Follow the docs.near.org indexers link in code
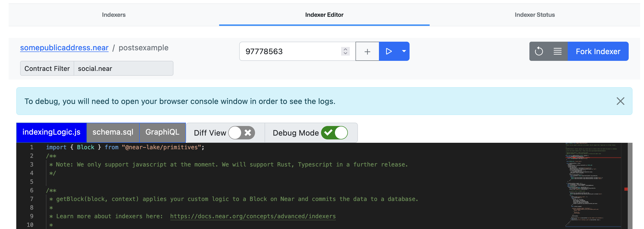The width and height of the screenshot is (644, 229). tap(253, 216)
